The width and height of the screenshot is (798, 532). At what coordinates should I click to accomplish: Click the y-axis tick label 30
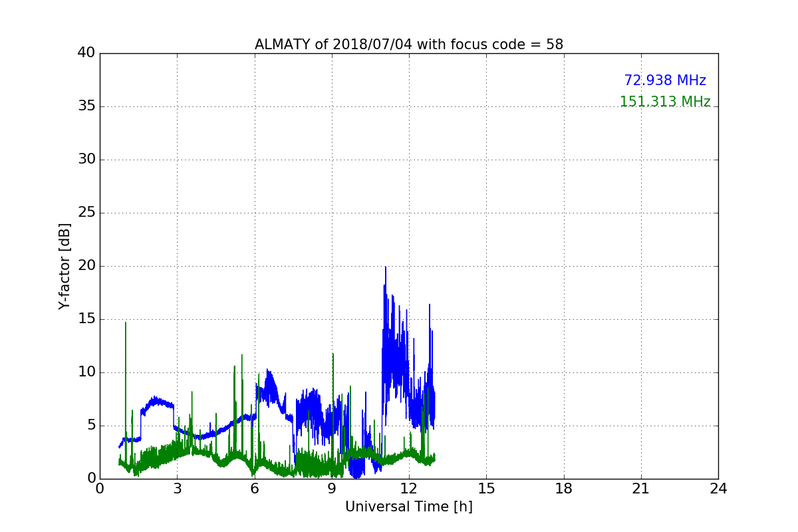tap(86, 160)
